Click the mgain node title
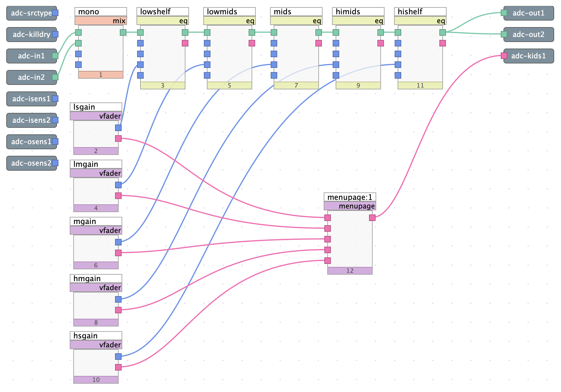This screenshot has width=561, height=392. [96, 221]
